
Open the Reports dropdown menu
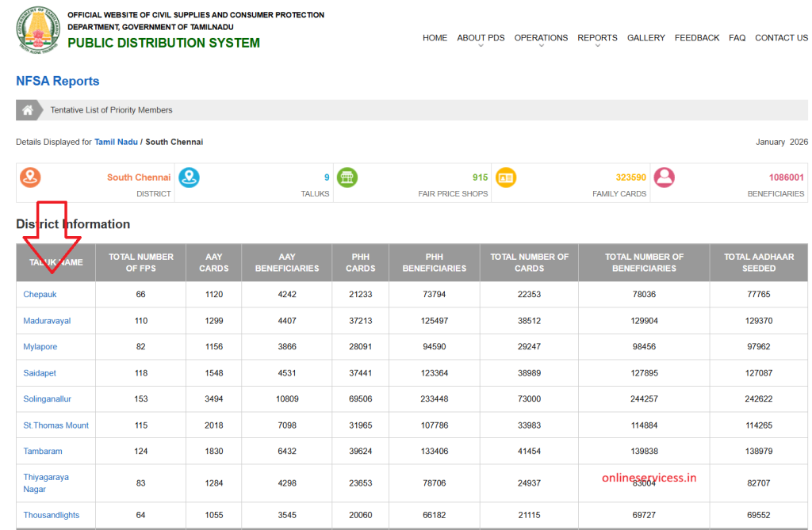point(597,38)
